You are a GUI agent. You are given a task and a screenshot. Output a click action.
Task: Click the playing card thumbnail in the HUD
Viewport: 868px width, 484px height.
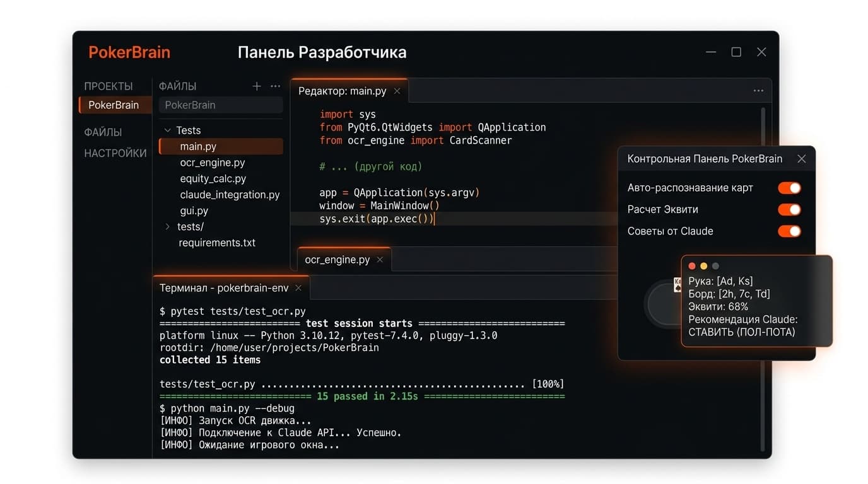click(677, 285)
